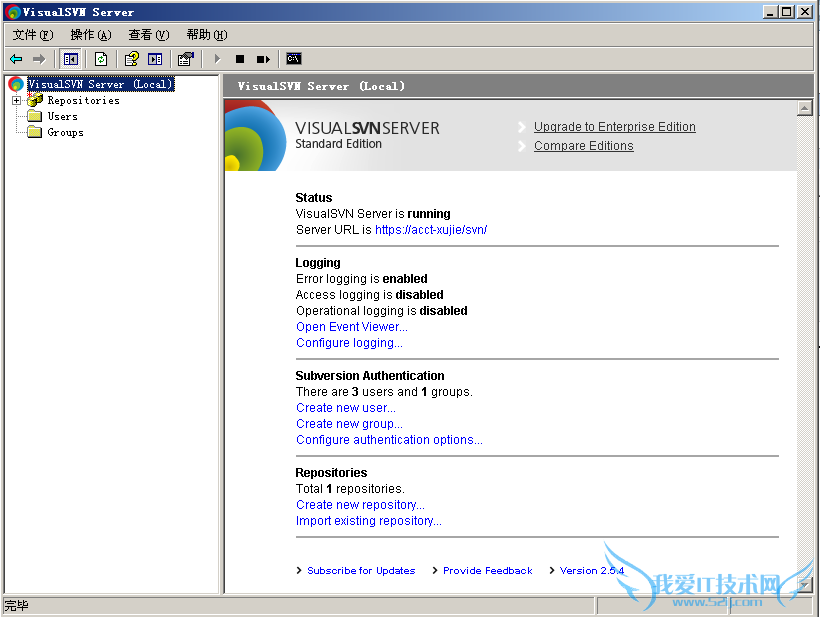
Task: Open the server URL https://acct-xujie/svn/
Action: click(x=431, y=230)
